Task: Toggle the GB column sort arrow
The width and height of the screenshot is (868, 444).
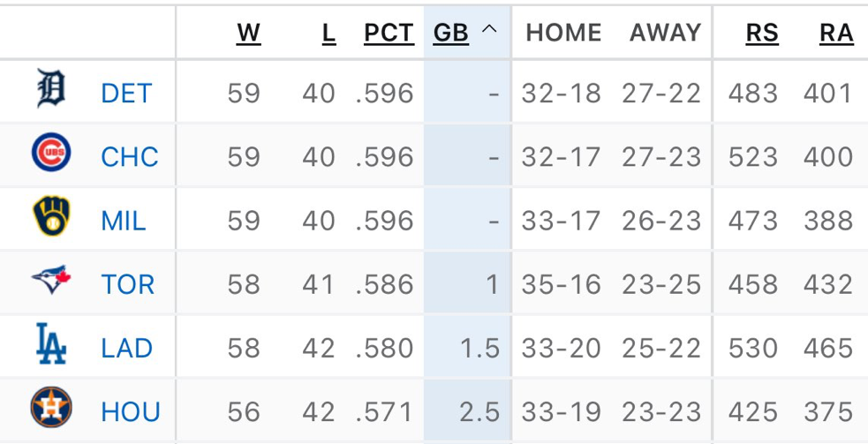Action: coord(490,32)
